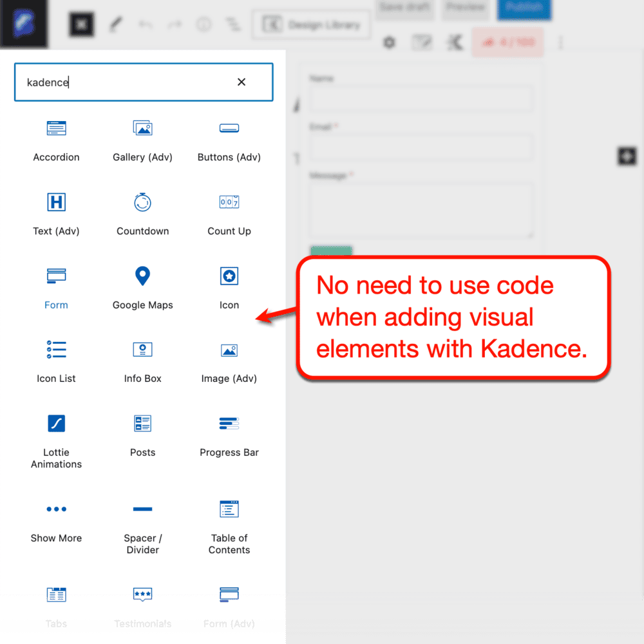The width and height of the screenshot is (644, 644).
Task: Toggle the block inserter panel
Action: point(81,24)
